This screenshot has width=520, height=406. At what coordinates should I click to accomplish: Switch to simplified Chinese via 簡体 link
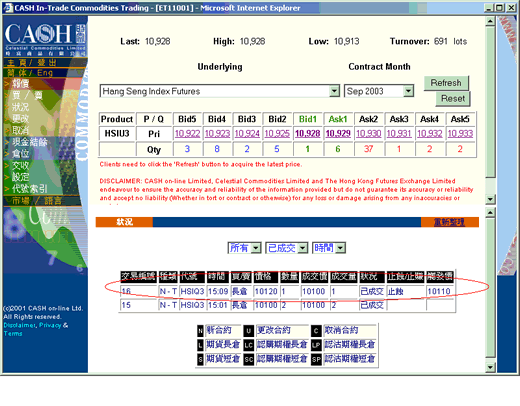coord(16,73)
